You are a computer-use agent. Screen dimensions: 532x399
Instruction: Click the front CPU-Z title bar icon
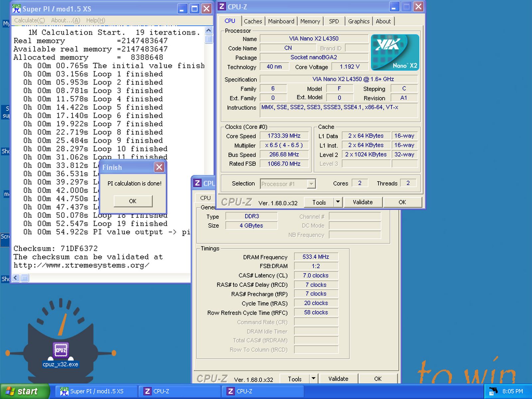[x=222, y=7]
